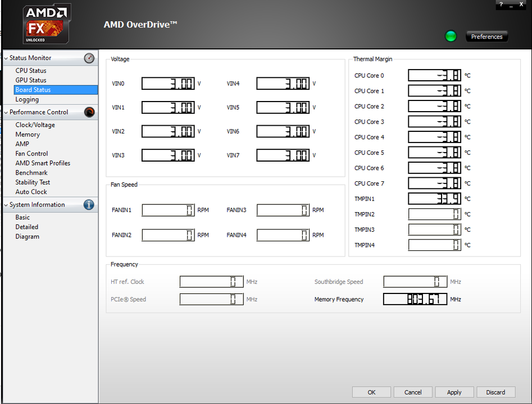Click the TMPIN3 temperature readout

point(435,229)
